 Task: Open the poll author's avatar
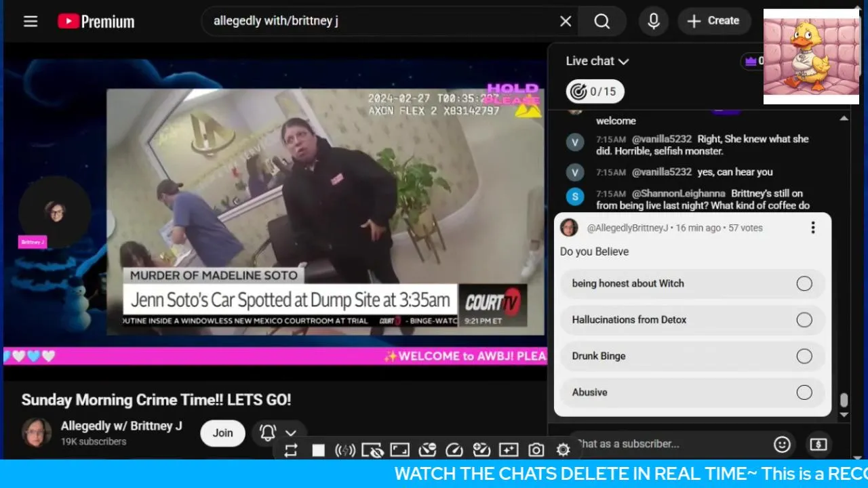tap(569, 228)
